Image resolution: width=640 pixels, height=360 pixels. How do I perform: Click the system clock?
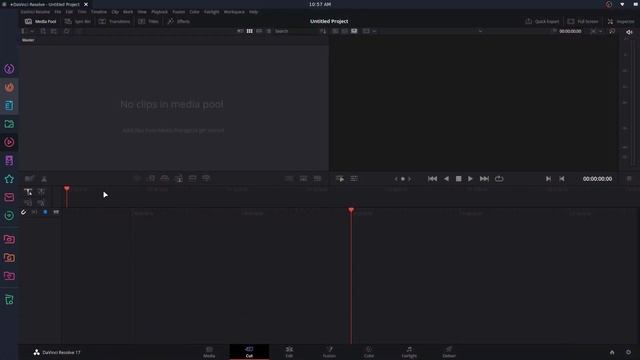click(x=320, y=4)
